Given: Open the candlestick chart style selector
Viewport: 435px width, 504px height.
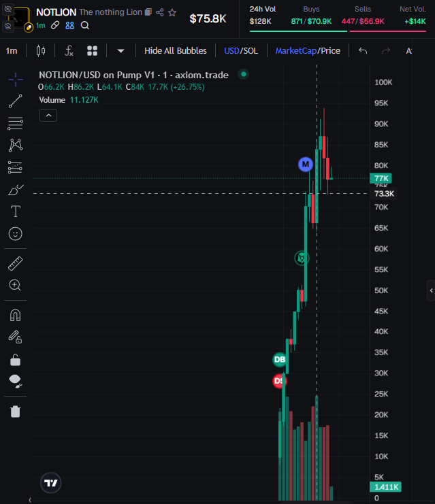Looking at the screenshot, I should click(x=41, y=51).
